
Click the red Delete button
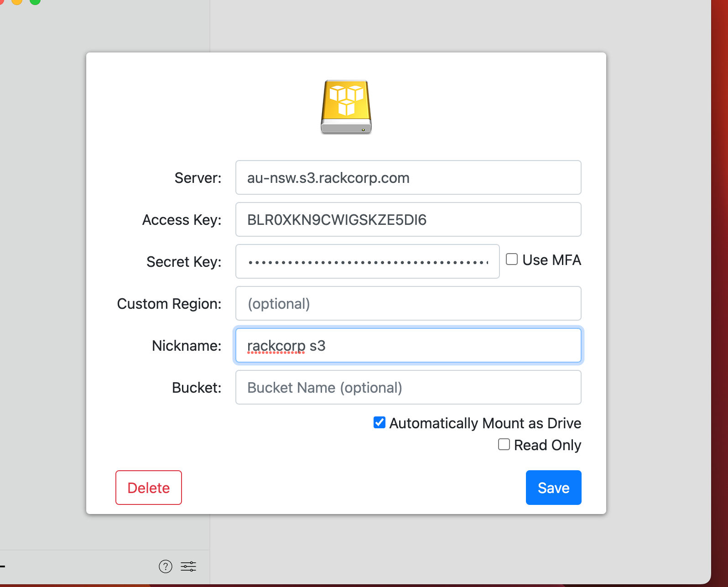[x=149, y=488]
